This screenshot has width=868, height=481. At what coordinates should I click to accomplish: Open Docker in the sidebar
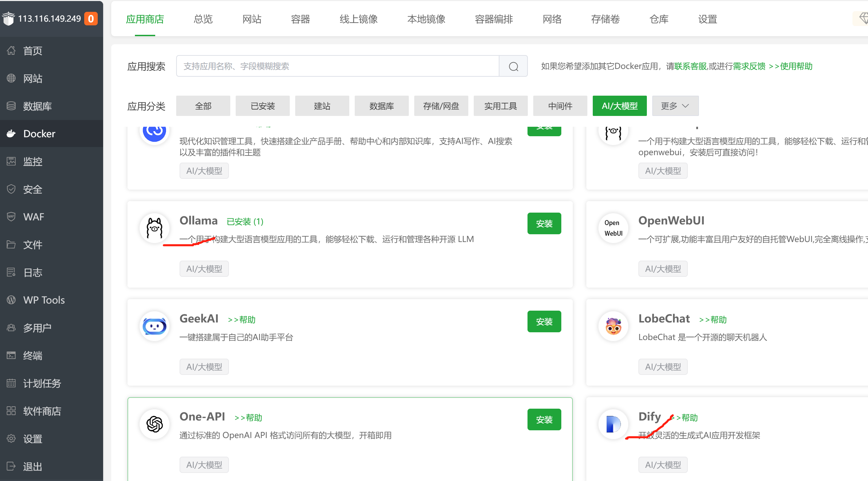pos(39,134)
